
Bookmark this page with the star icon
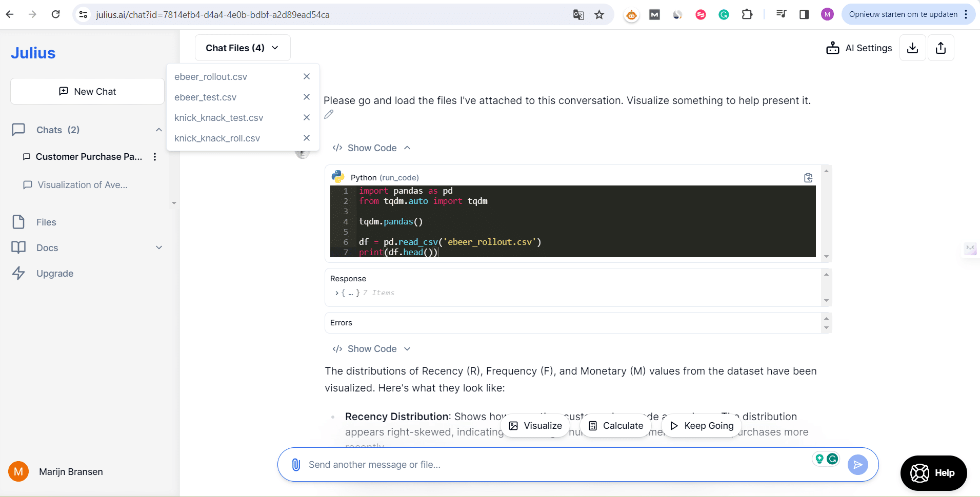(599, 15)
